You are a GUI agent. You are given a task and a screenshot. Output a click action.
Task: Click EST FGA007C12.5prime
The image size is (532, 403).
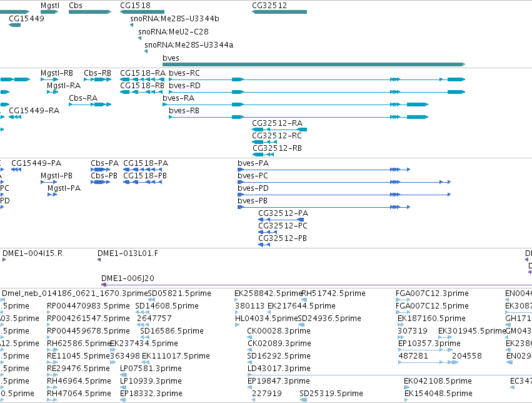(x=403, y=312)
